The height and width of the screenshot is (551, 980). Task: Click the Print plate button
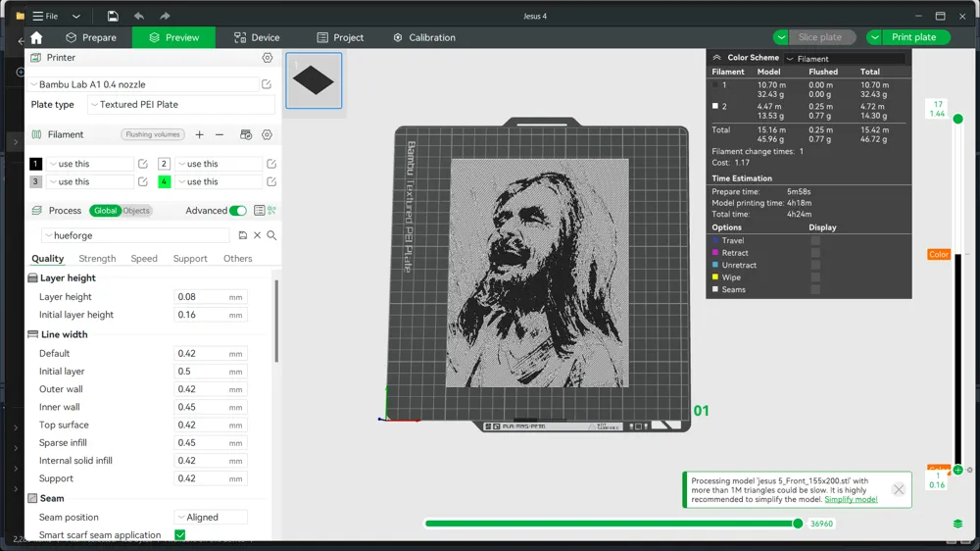[x=913, y=37]
